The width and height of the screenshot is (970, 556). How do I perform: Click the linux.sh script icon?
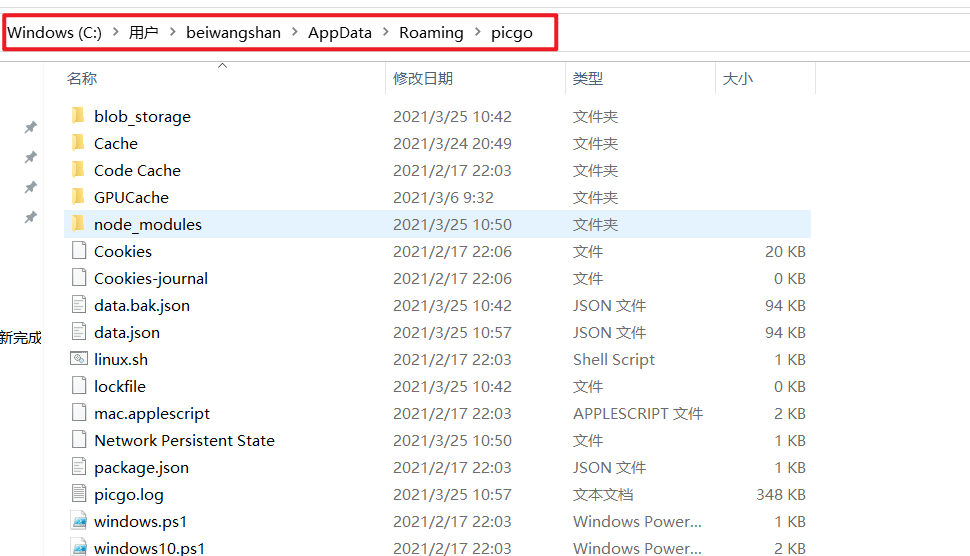[79, 359]
